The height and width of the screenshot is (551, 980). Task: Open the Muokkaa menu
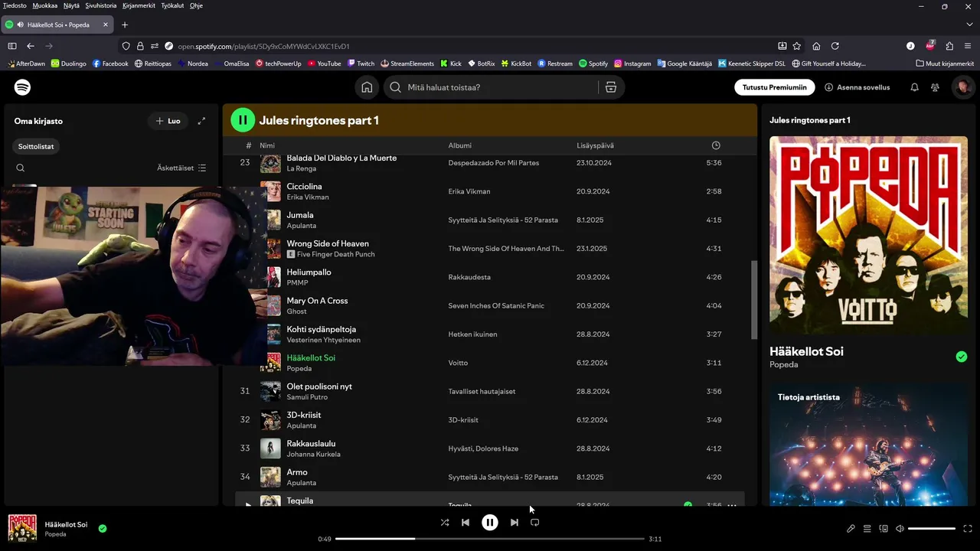click(x=45, y=5)
